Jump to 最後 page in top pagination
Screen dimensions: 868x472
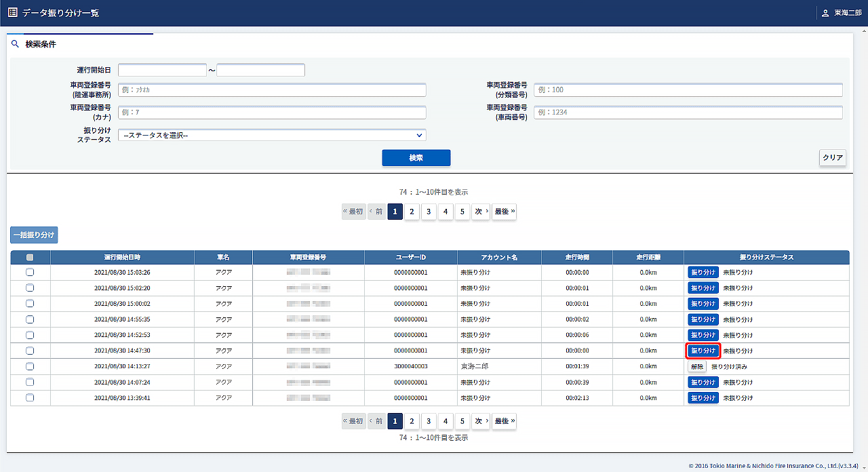pyautogui.click(x=504, y=212)
